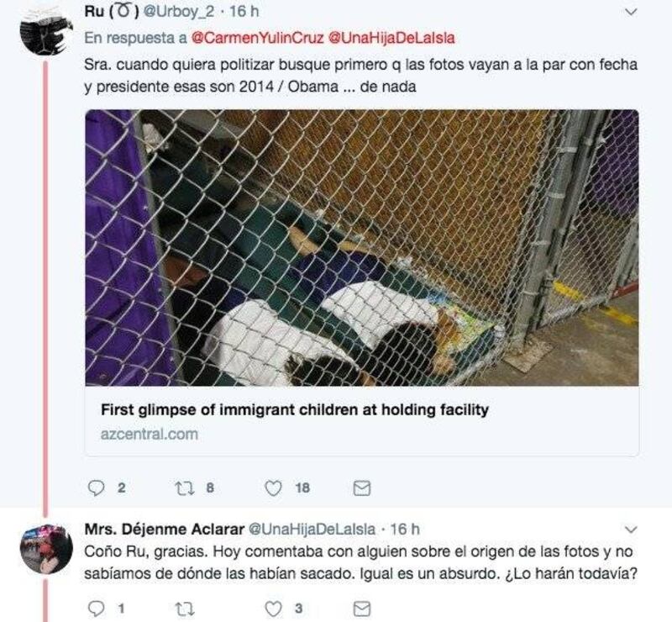This screenshot has width=672, height=622.
Task: Retweet Ru's tweet about 2014 photos
Action: [x=185, y=488]
